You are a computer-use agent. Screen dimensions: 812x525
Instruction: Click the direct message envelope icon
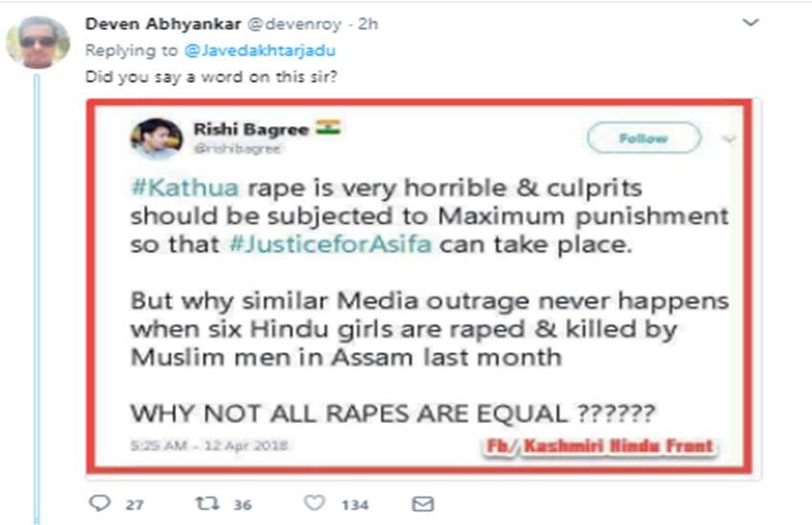[x=422, y=503]
